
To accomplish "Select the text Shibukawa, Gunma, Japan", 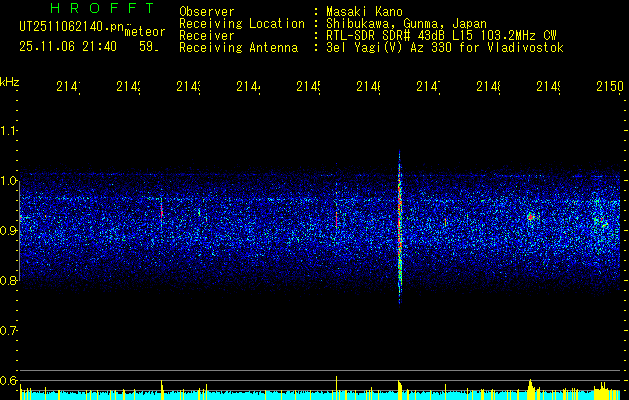I will pyautogui.click(x=406, y=24).
